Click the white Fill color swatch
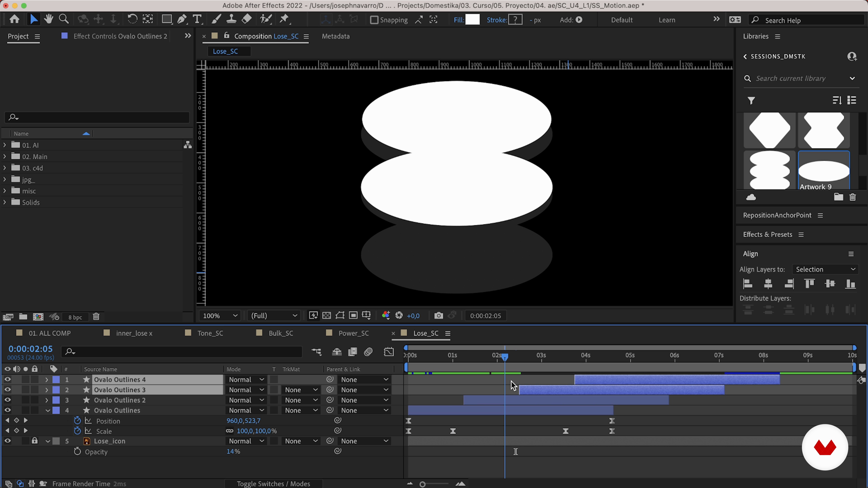 472,19
